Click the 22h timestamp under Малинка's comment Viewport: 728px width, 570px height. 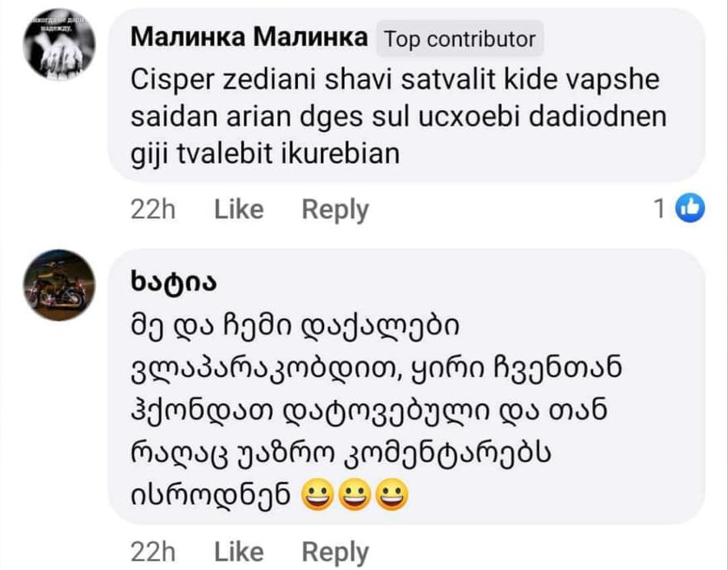click(x=153, y=210)
